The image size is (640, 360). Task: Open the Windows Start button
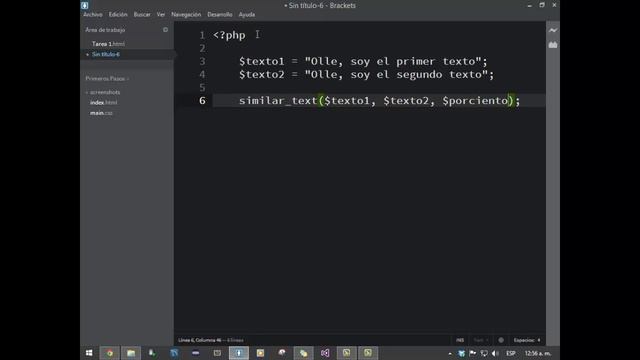click(x=89, y=353)
